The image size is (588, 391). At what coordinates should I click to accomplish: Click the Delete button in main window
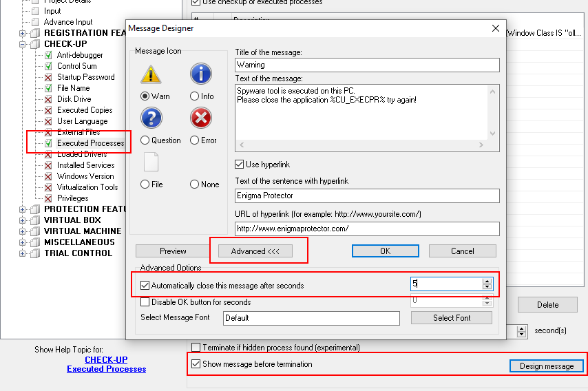(547, 305)
